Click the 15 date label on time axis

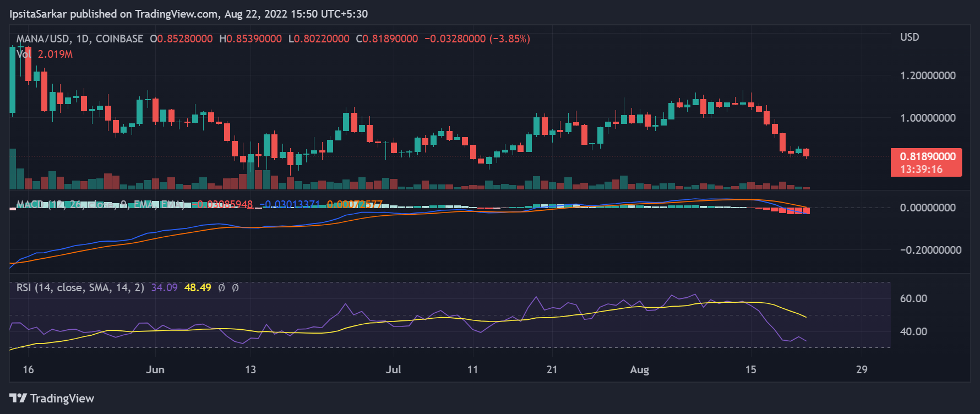point(750,369)
